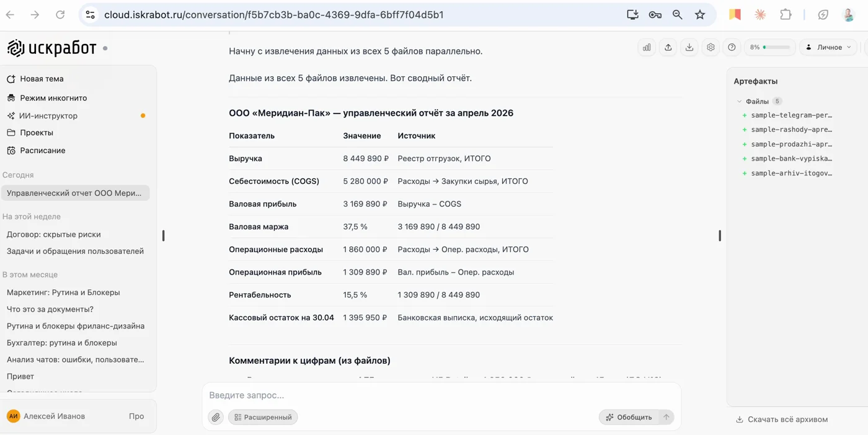Open the browser profile avatar

[849, 15]
